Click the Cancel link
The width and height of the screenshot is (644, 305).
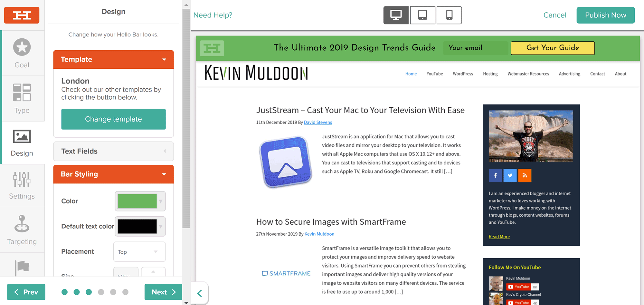554,15
